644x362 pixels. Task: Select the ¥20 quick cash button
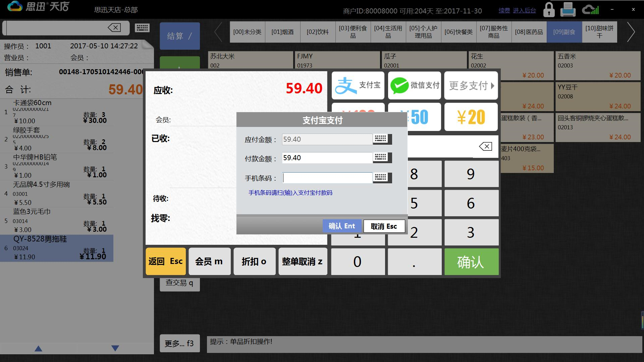click(471, 117)
